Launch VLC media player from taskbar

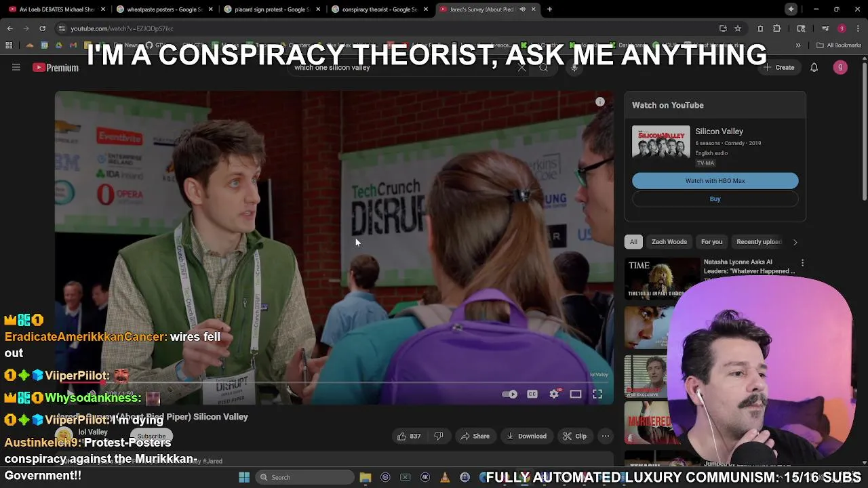(x=445, y=477)
